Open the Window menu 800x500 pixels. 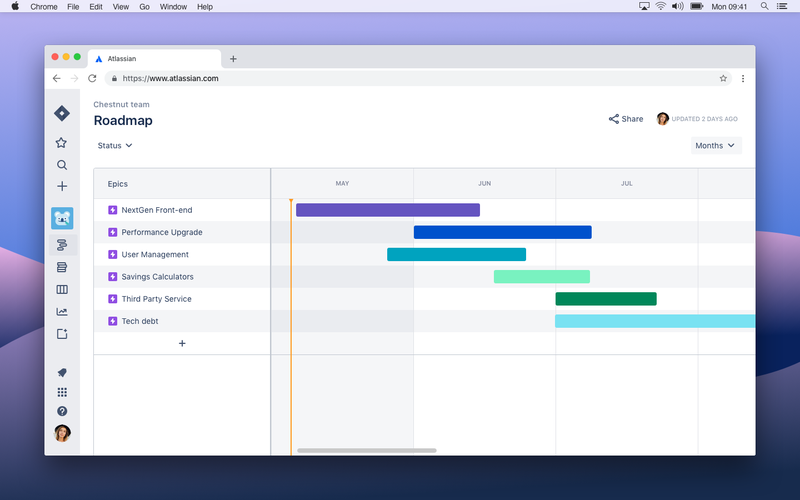pos(173,7)
